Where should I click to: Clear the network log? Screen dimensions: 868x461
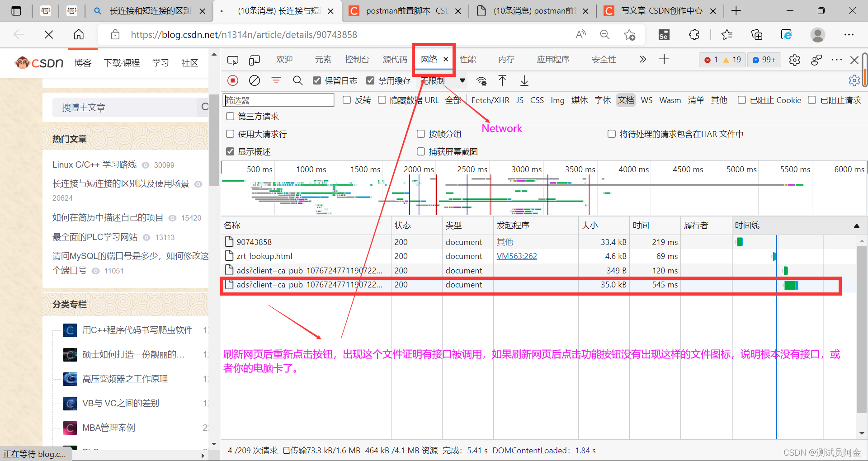click(x=255, y=80)
